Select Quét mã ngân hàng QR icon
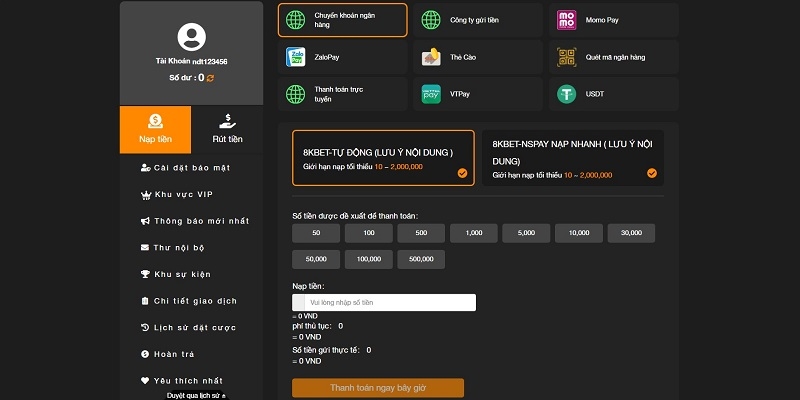 tap(567, 57)
